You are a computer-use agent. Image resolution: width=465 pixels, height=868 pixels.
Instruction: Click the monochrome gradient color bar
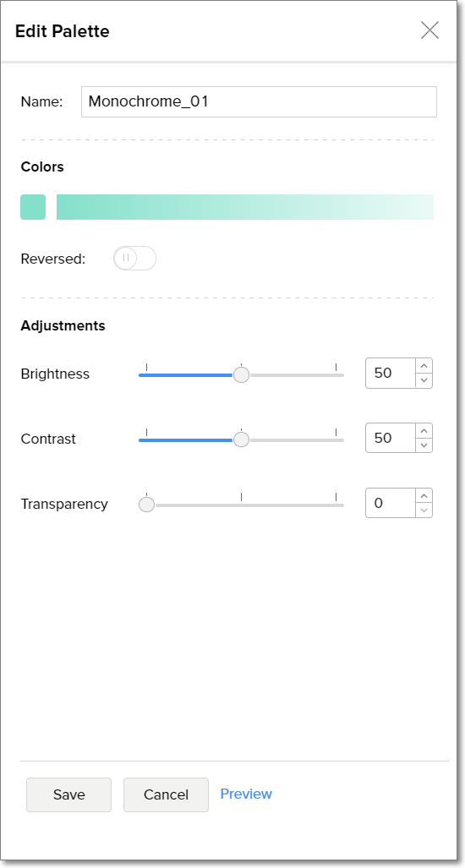(245, 207)
